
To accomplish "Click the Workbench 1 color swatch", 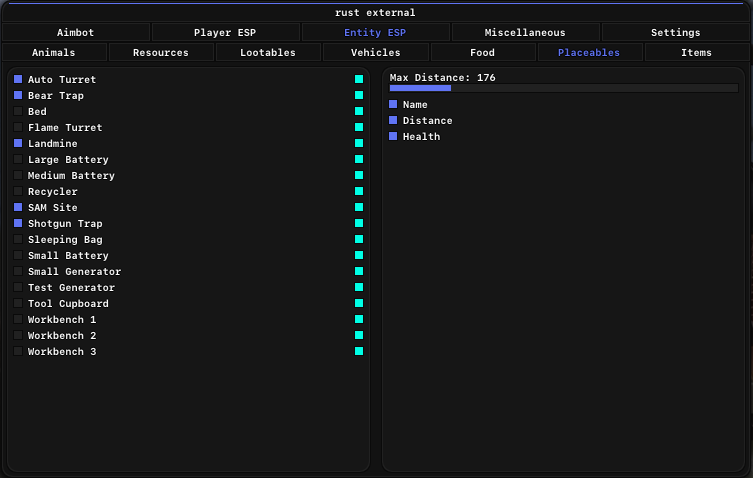I will click(x=359, y=319).
